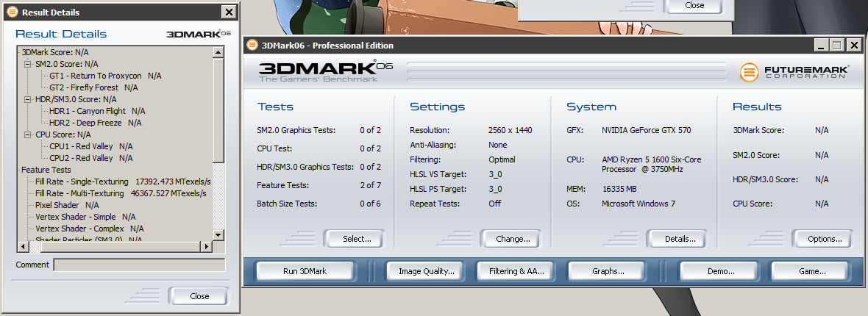
Task: Click the tree horizontal scrollbar left arrow
Action: 24,246
